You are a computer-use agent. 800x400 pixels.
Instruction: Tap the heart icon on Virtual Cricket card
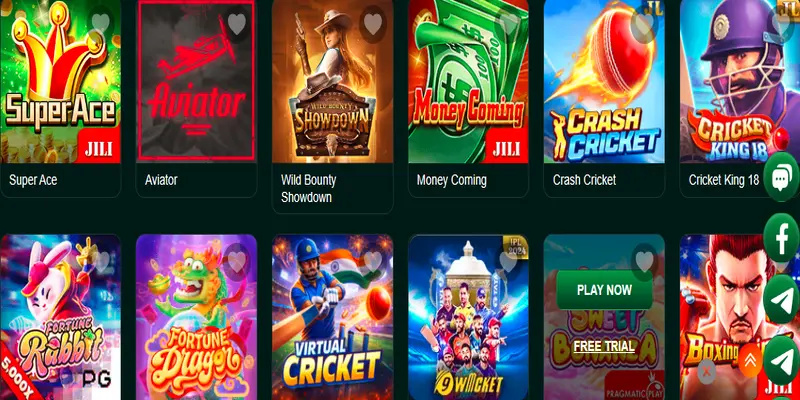373,262
